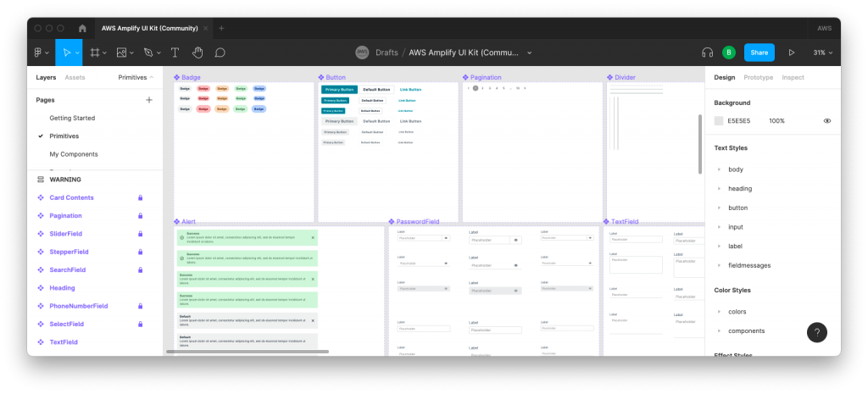Select the Badge frame label
This screenshot has height=394, width=868.
click(191, 77)
